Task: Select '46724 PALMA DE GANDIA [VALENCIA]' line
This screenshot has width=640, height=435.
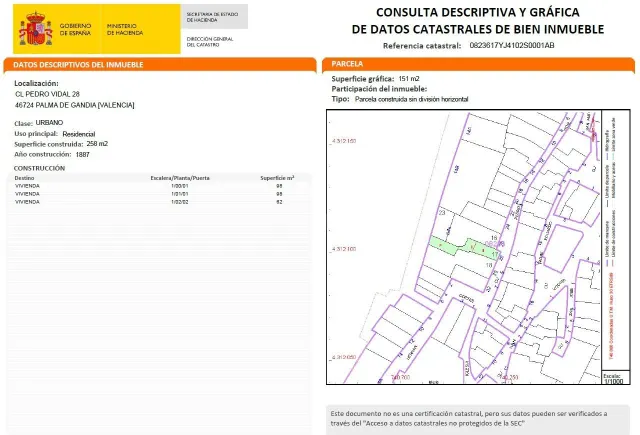Action: pyautogui.click(x=75, y=105)
